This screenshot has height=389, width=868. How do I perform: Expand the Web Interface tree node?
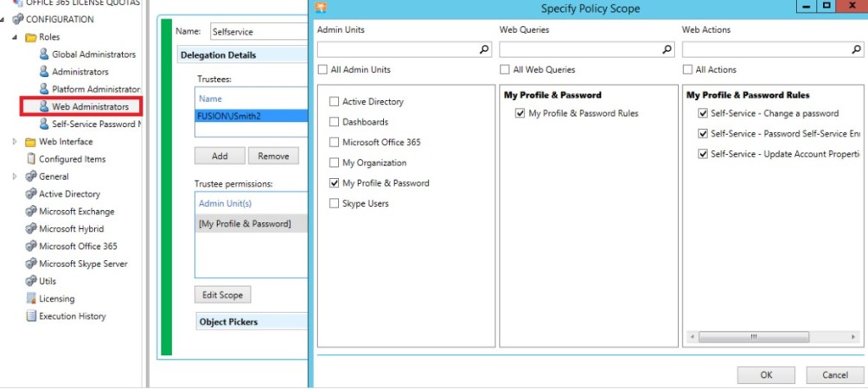click(x=15, y=142)
